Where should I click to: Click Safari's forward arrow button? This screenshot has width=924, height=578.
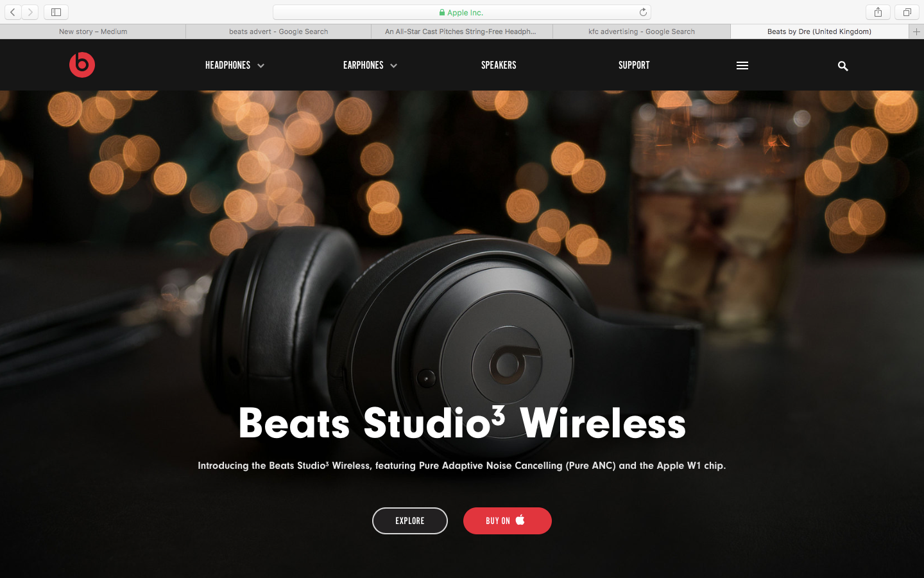pos(30,12)
